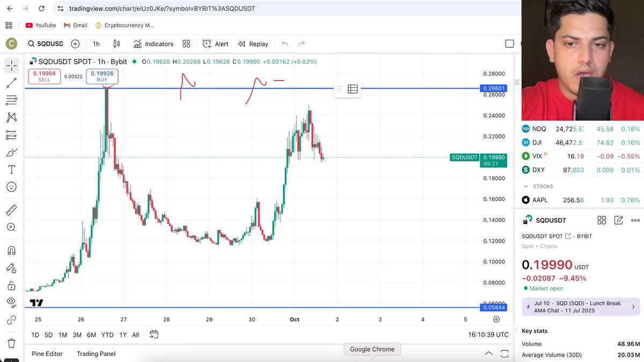Screen dimensions: 644x362
Task: Click the 0.19926 BUY button
Action: pos(102,77)
